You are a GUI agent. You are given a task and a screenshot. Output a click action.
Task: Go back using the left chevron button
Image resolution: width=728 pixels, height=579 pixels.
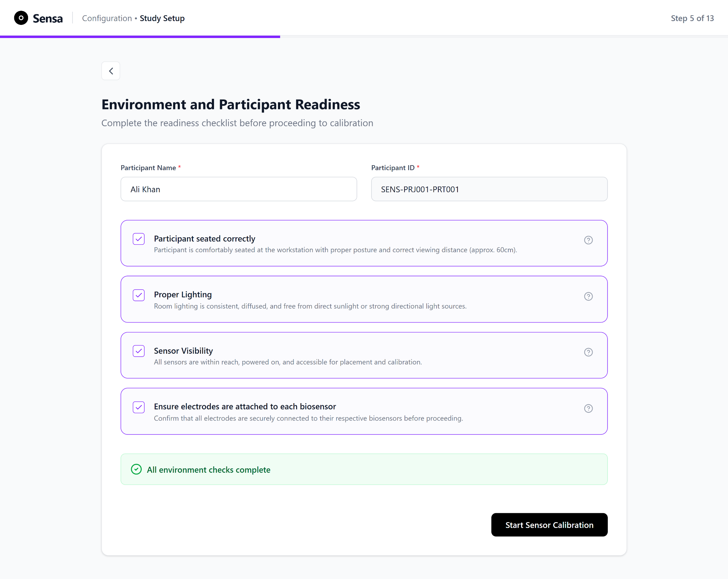pos(111,71)
